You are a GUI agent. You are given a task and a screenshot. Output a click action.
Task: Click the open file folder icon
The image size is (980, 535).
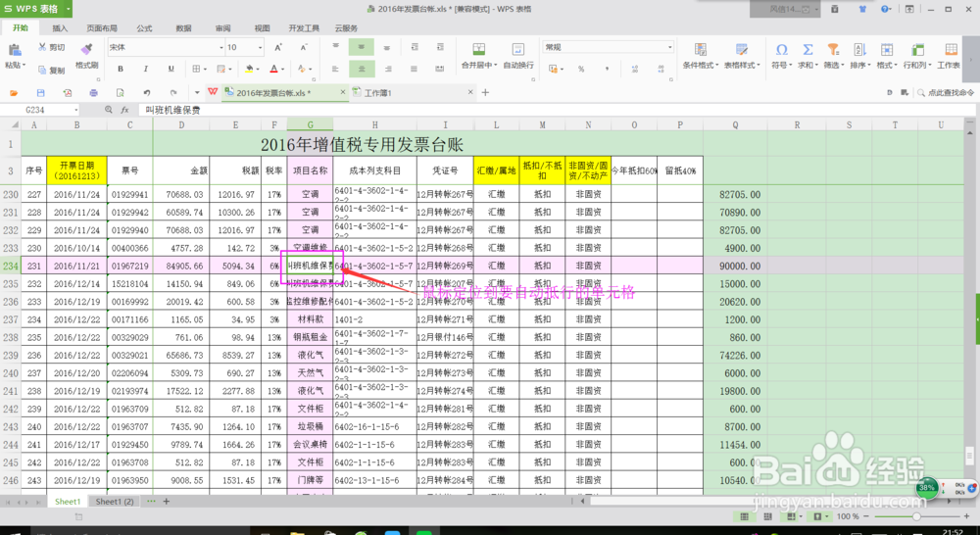tap(15, 93)
